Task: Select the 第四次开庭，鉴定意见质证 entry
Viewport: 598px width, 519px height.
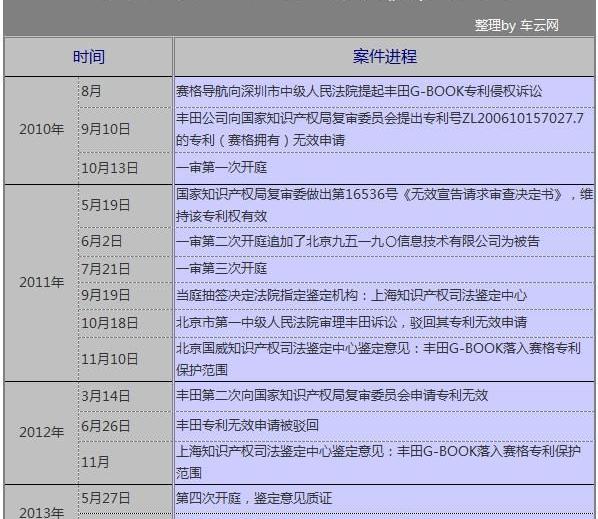Action: pyautogui.click(x=384, y=499)
